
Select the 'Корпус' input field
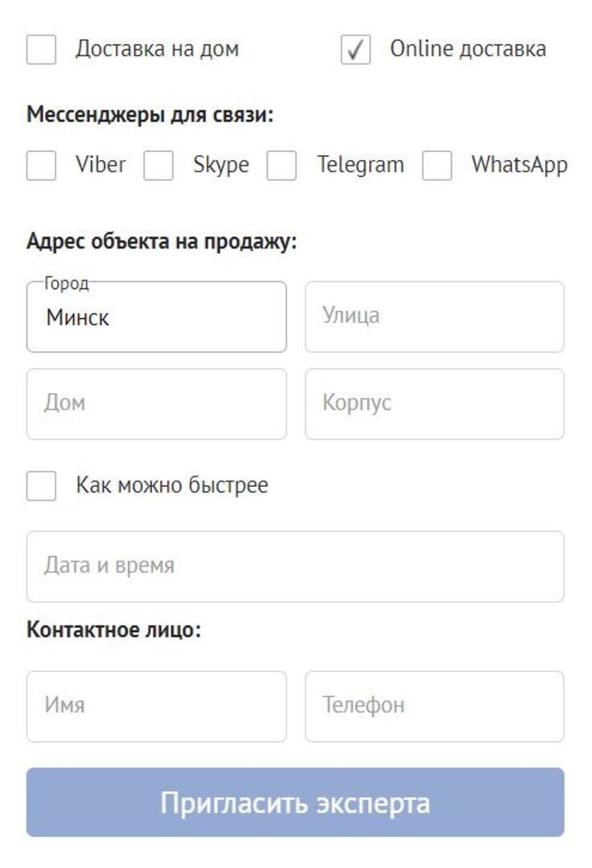click(434, 403)
